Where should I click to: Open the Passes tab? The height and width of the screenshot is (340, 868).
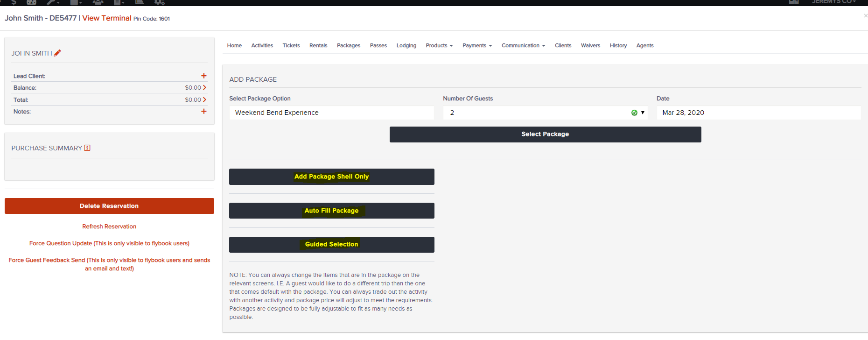[378, 45]
